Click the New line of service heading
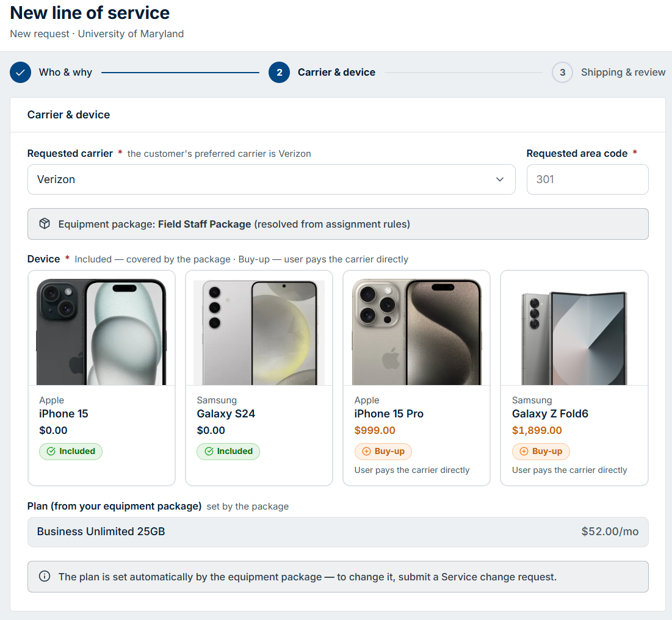 pos(90,13)
